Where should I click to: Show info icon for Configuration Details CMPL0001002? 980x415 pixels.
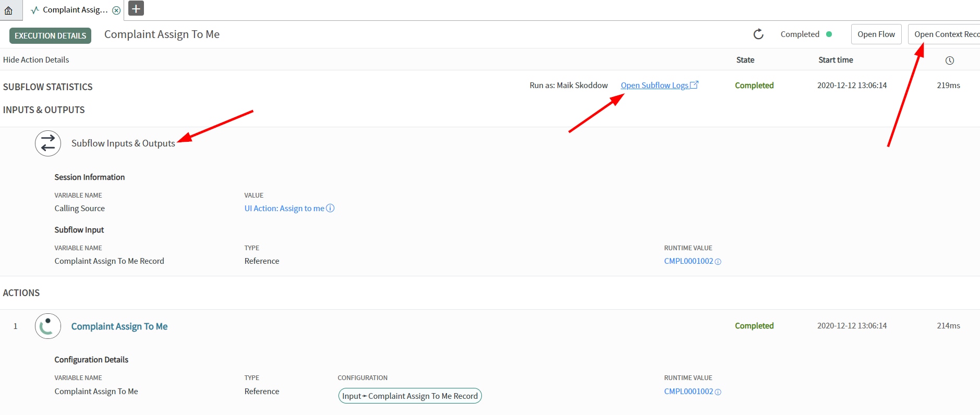tap(718, 392)
